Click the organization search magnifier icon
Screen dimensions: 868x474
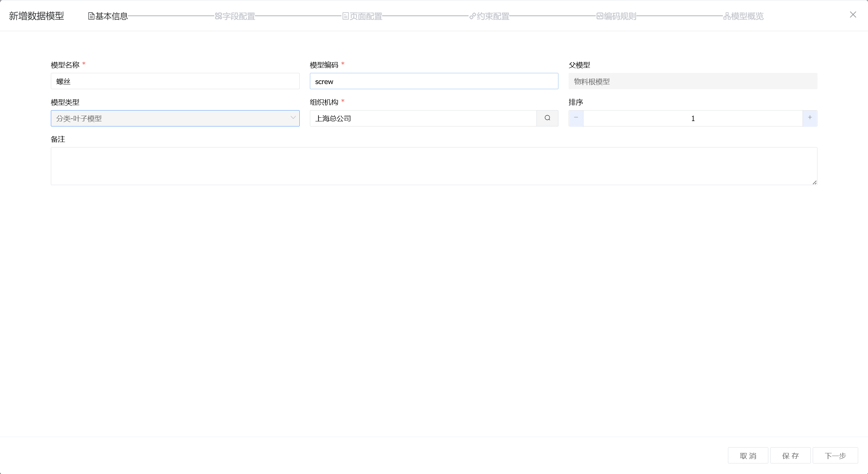click(547, 118)
